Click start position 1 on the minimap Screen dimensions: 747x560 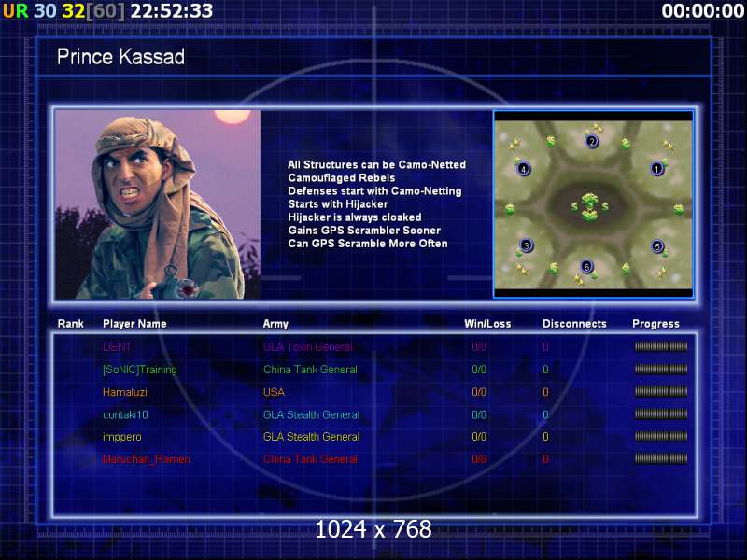pos(657,169)
